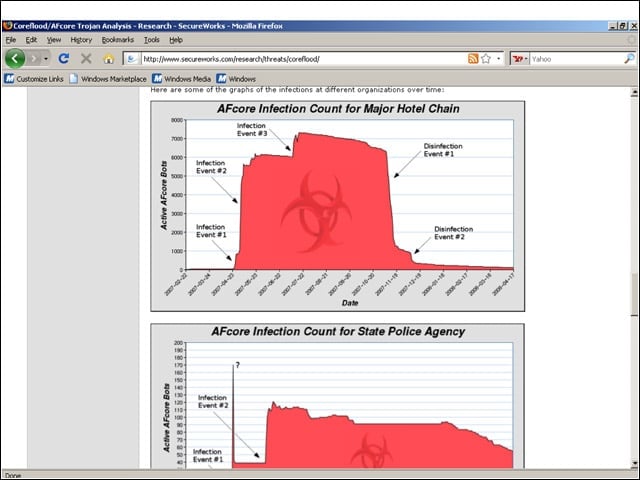Click the RSS feed icon in address bar

pyautogui.click(x=473, y=59)
